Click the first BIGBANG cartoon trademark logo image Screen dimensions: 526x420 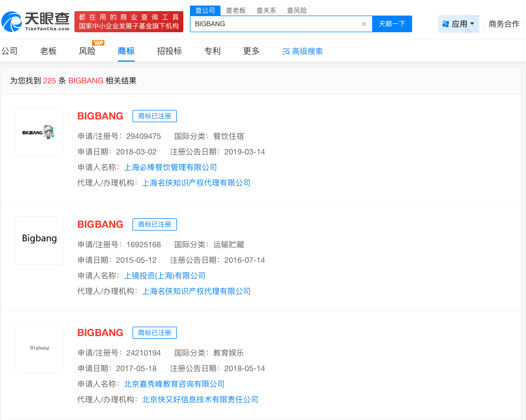click(x=39, y=132)
